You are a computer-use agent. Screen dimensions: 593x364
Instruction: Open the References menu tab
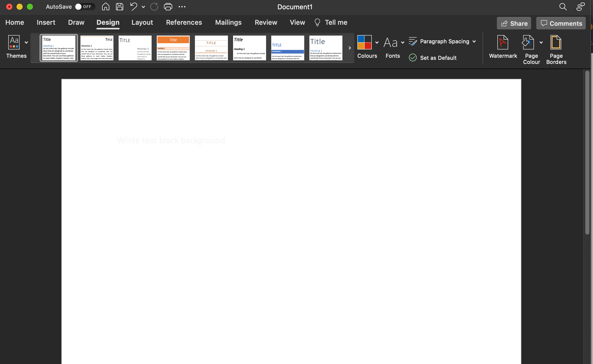pos(184,22)
